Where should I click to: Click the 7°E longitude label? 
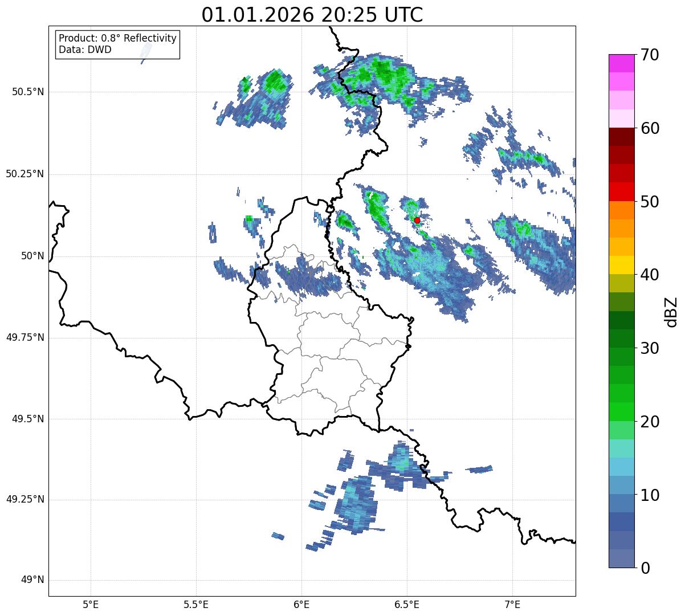point(512,604)
